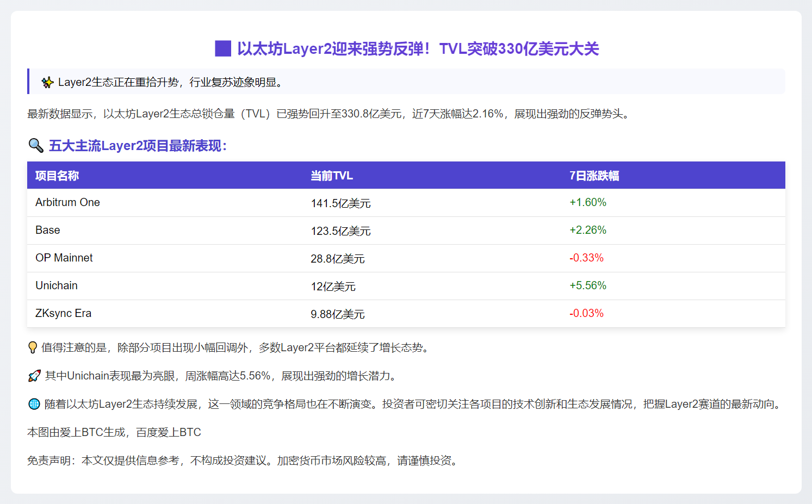The image size is (812, 504).
Task: Click the 项目名称 column header
Action: point(57,176)
